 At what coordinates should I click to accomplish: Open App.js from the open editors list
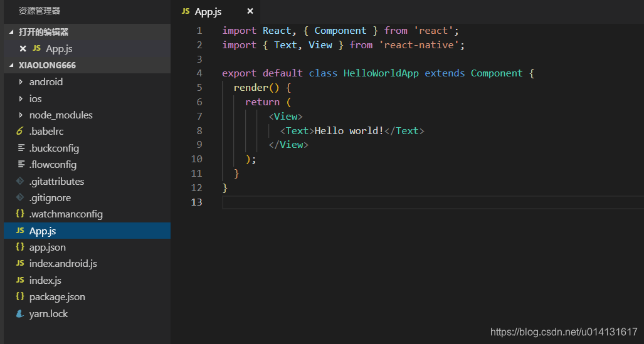87,49
